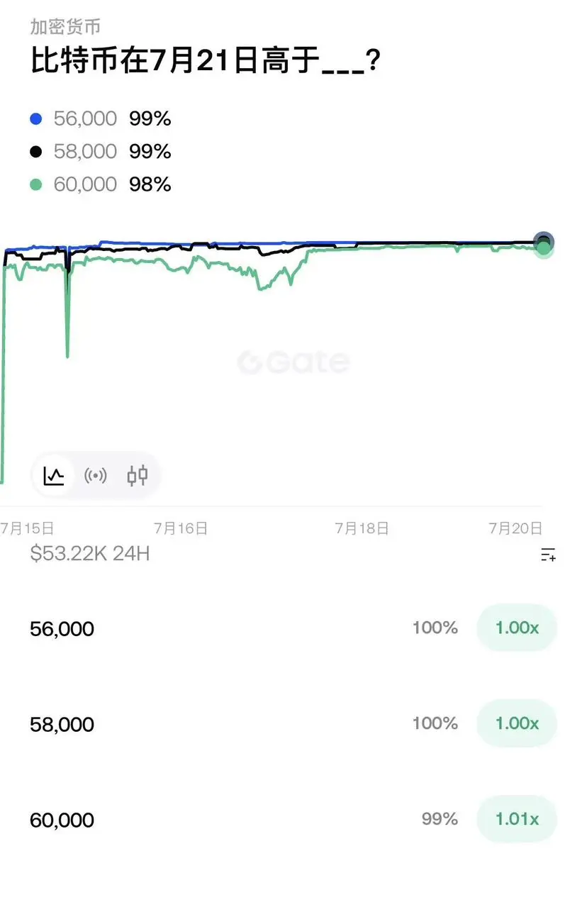Image resolution: width=587 pixels, height=924 pixels.
Task: Select the candlestick chart icon
Action: click(x=138, y=475)
